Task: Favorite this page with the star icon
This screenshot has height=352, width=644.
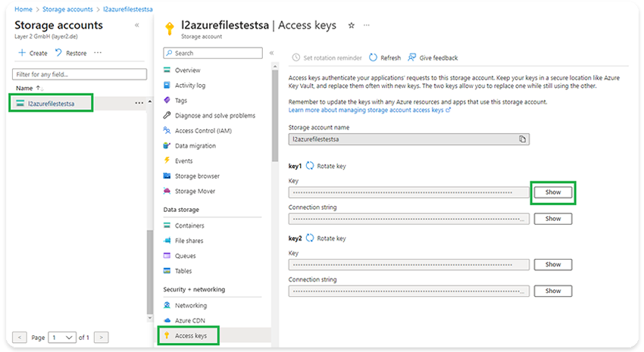Action: pyautogui.click(x=351, y=25)
